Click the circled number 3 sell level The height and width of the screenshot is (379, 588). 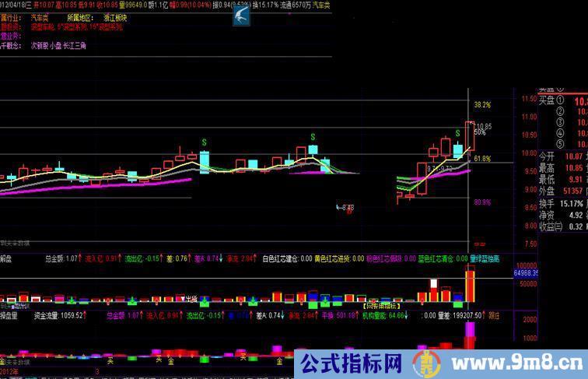pos(558,122)
